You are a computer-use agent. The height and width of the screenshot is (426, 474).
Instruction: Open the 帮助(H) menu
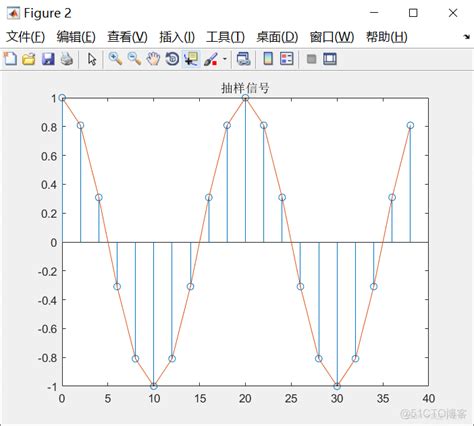(x=387, y=37)
